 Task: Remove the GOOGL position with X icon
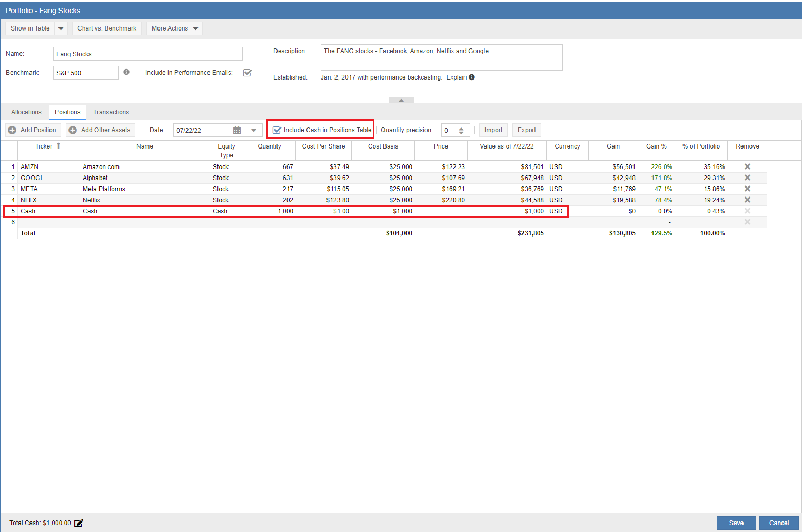(747, 178)
